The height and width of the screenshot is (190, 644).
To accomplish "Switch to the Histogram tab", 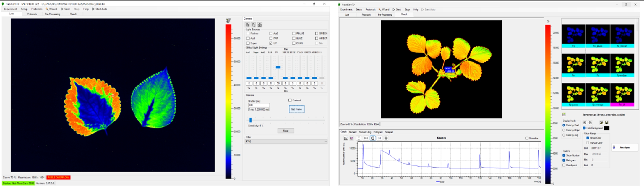I will (378, 132).
